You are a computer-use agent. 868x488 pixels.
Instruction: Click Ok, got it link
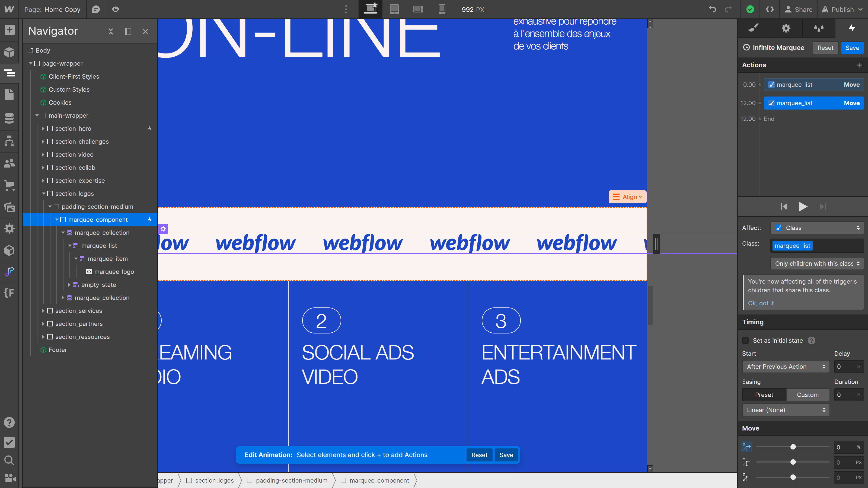click(761, 303)
